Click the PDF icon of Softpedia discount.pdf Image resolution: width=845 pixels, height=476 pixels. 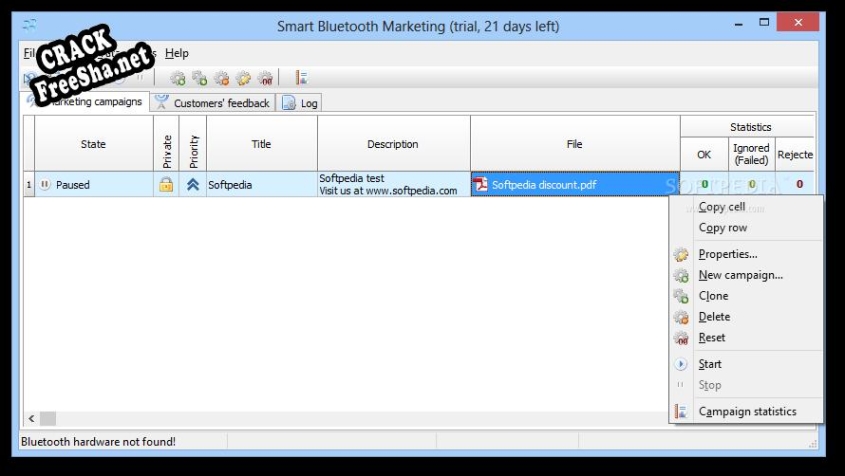480,185
